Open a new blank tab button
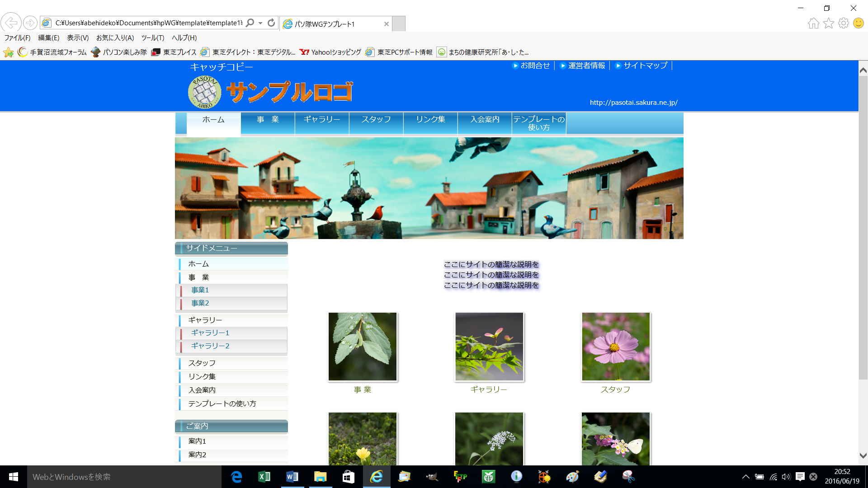 point(398,23)
